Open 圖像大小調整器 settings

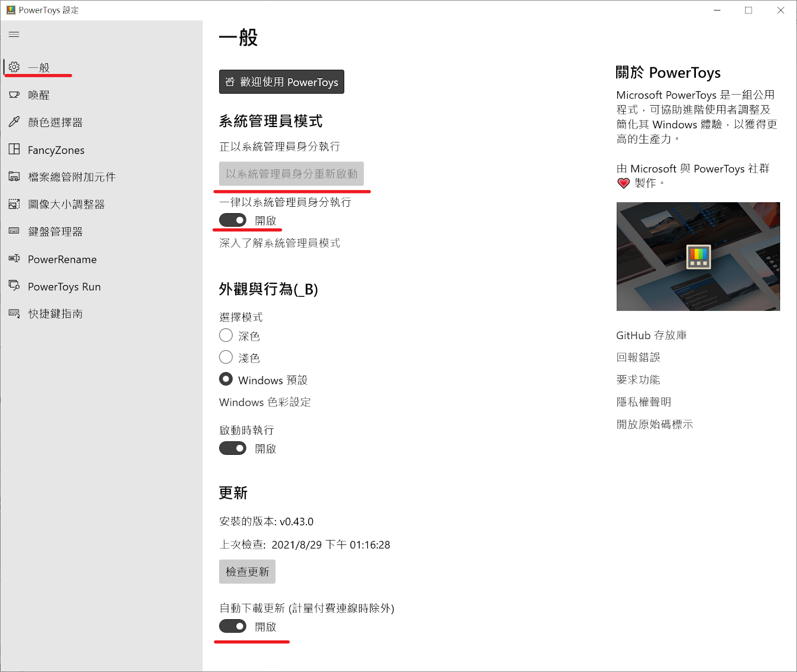coord(101,204)
